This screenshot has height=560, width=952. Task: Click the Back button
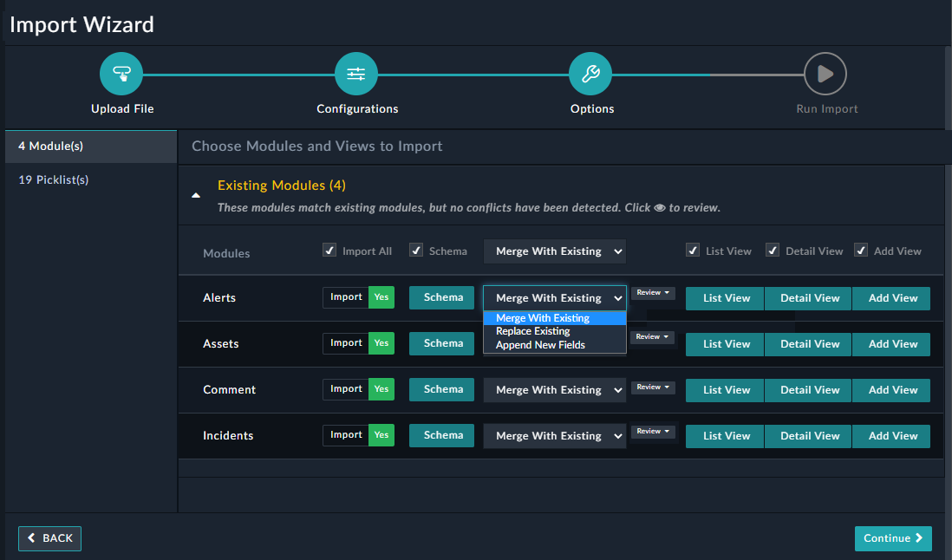49,538
